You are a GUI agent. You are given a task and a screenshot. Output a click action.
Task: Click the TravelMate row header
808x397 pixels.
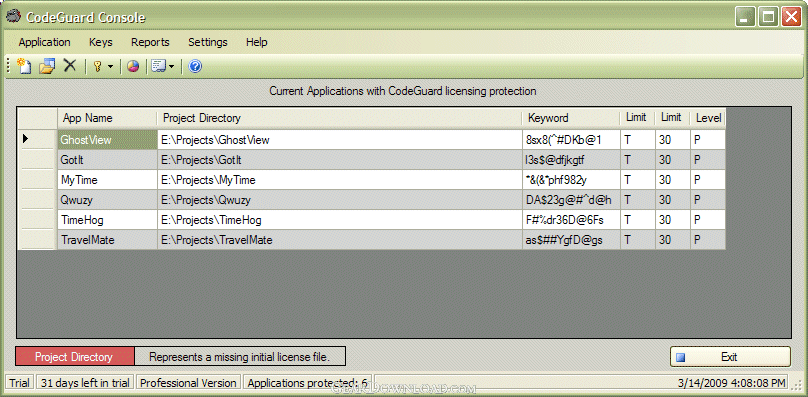pyautogui.click(x=37, y=240)
